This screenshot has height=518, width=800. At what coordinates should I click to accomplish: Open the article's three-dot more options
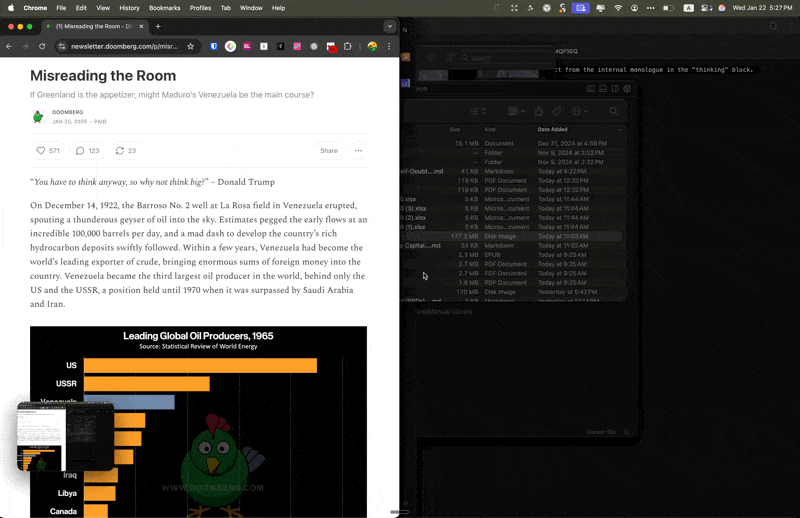tap(358, 151)
